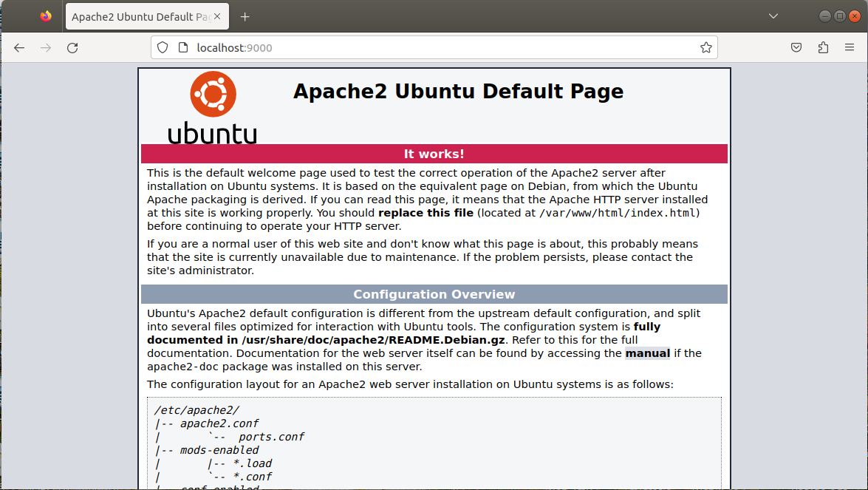Open the Firefox application hamburger menu
The height and width of the screenshot is (490, 868).
[x=850, y=48]
